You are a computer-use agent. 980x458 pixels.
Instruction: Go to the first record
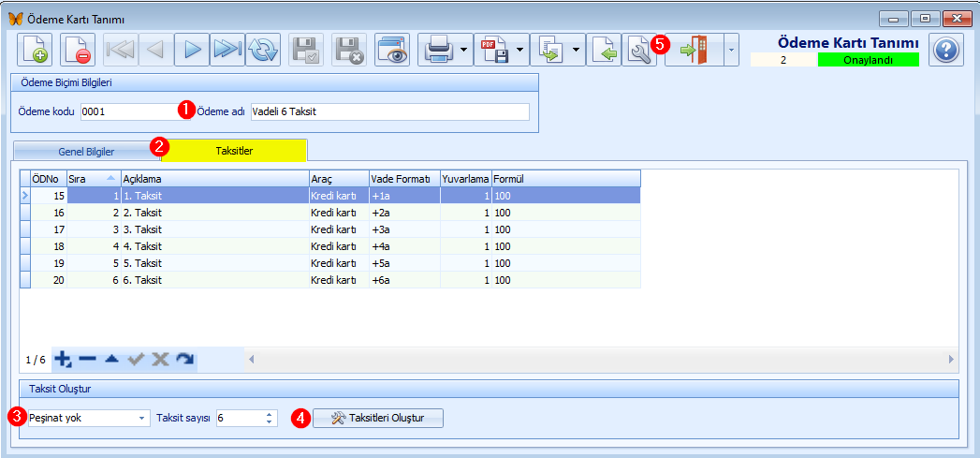click(121, 50)
